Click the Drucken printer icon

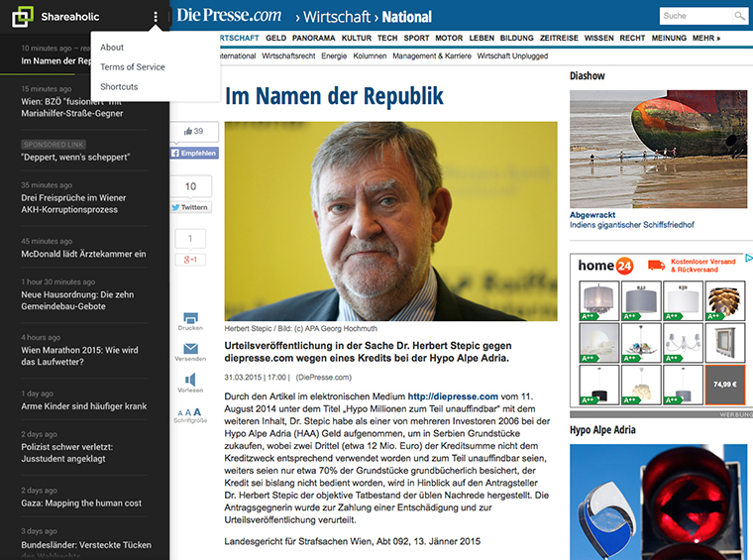(190, 318)
